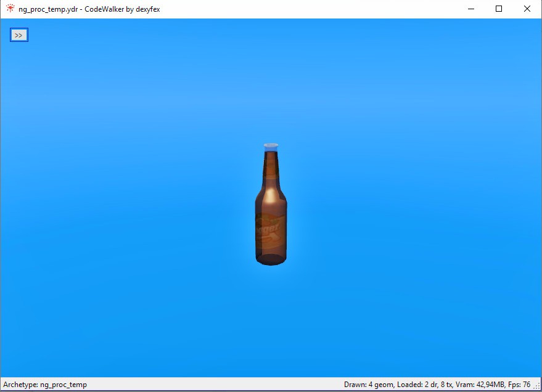Click the Drawn: 4 geom stats text
Screen dimensions: 542x392
437,385
